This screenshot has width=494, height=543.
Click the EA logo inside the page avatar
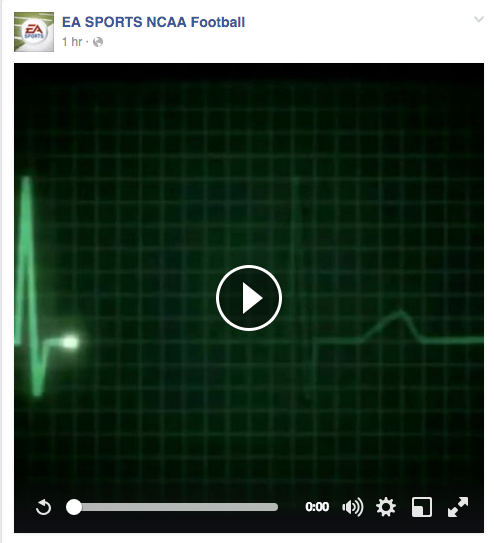click(34, 32)
